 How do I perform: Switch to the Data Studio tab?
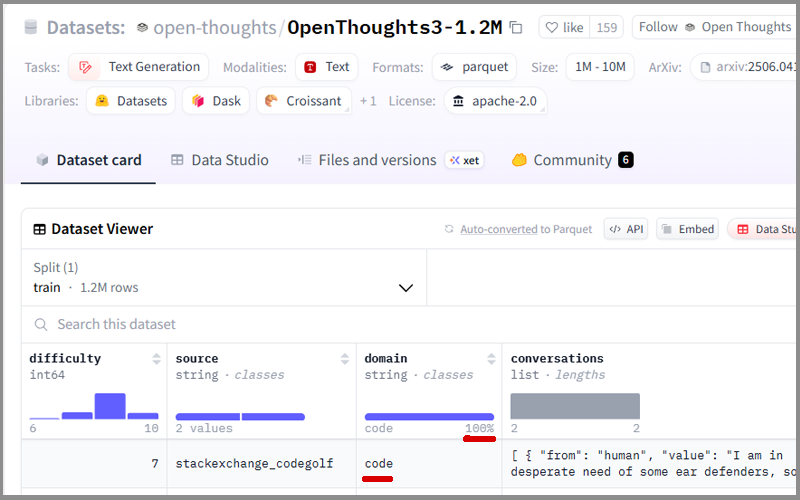[219, 160]
